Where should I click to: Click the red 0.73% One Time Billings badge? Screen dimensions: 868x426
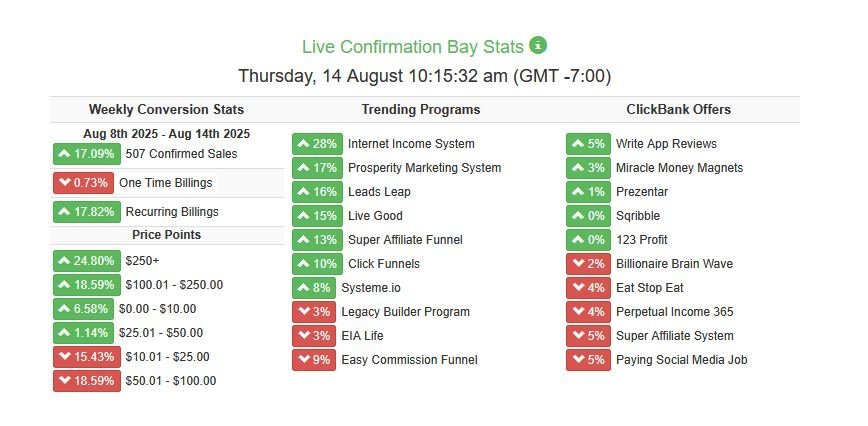(x=84, y=183)
